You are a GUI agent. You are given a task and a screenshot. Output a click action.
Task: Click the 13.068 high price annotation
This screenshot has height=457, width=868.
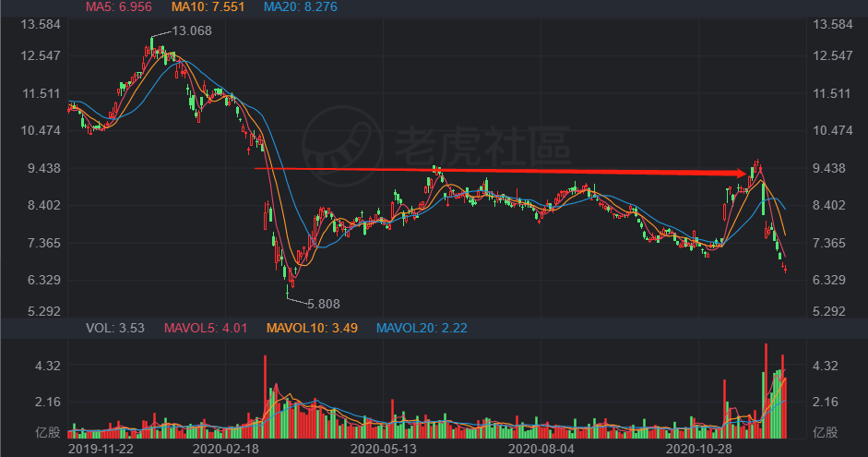[x=192, y=31]
